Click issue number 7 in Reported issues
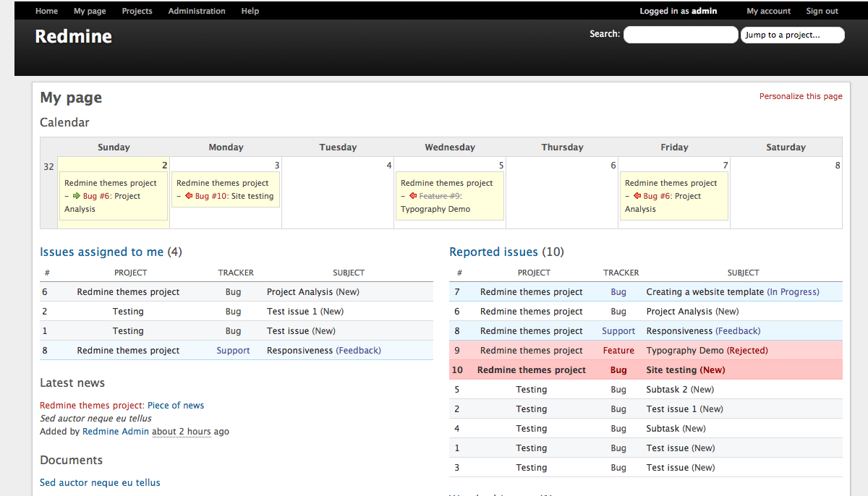Screen dimensions: 868x496 coord(457,292)
